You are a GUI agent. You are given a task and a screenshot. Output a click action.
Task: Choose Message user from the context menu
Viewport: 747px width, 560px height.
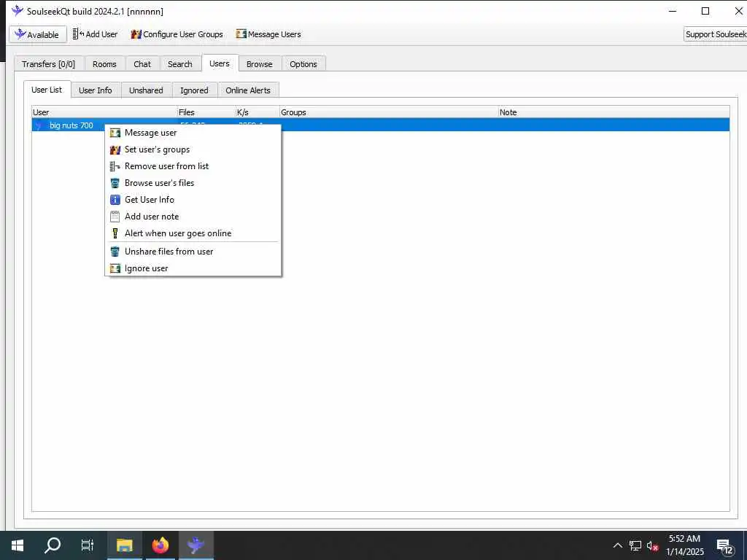point(193,133)
